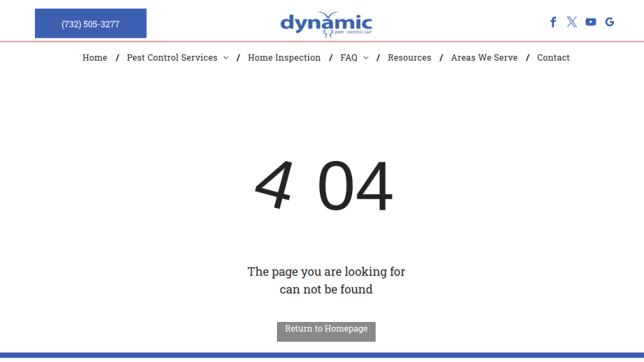Call (732) 505-3277 button
The image size is (644, 362).
pos(91,24)
